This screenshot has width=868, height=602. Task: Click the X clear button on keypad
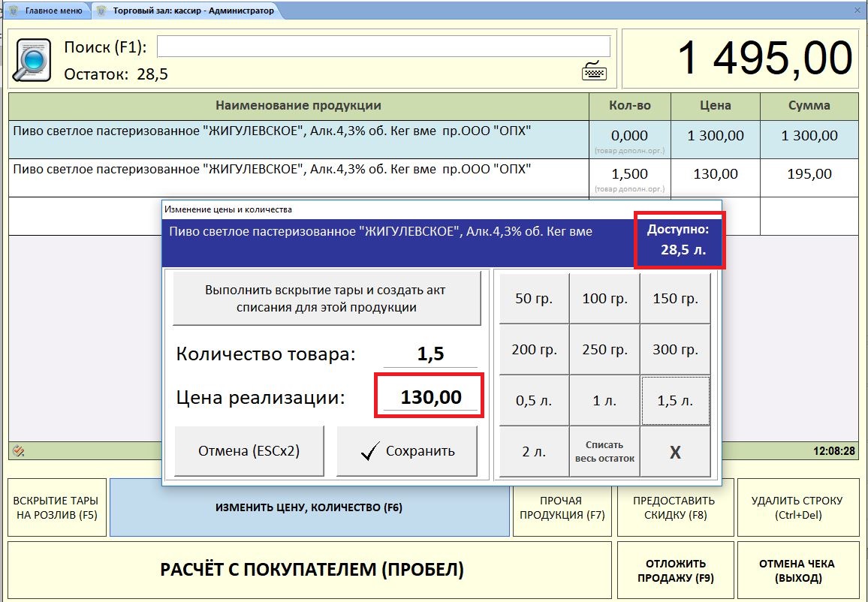click(674, 453)
